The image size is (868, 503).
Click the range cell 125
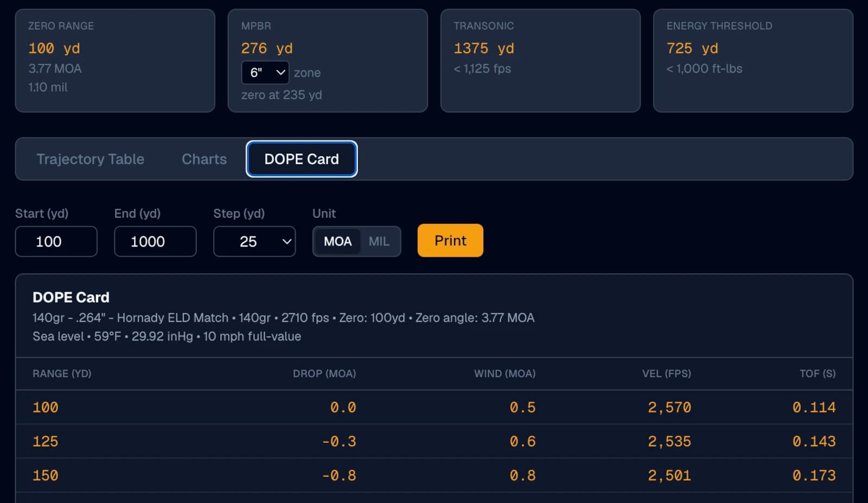pos(46,442)
